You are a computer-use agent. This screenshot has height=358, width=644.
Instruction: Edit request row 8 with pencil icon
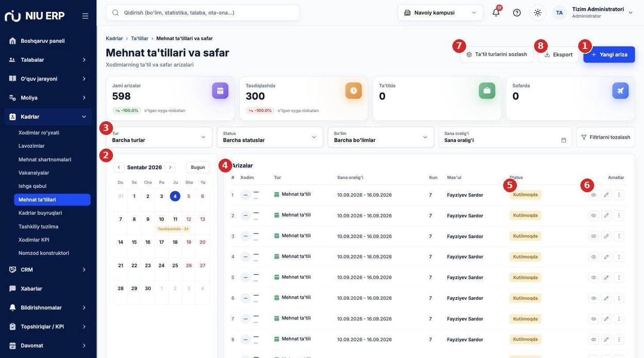606,339
